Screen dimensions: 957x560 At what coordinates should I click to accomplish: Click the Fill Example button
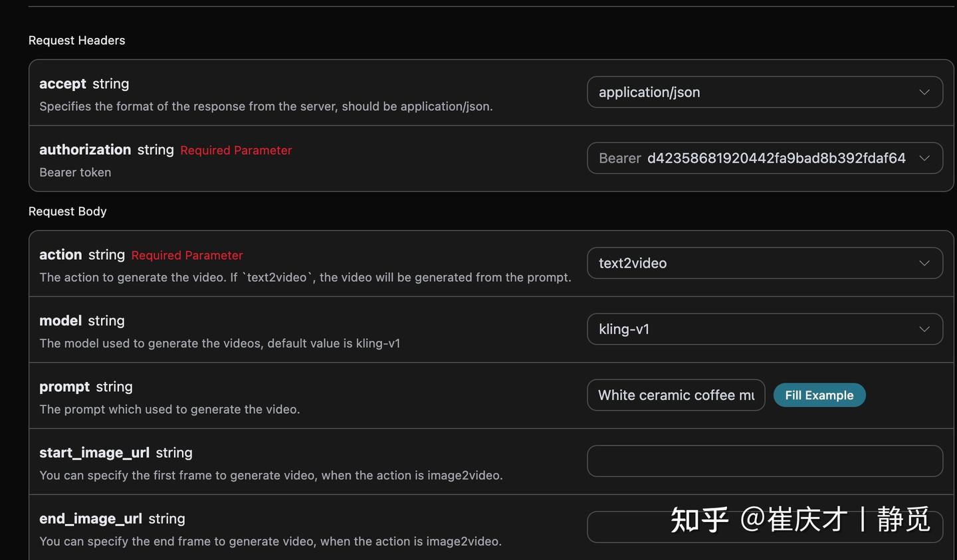coord(819,395)
